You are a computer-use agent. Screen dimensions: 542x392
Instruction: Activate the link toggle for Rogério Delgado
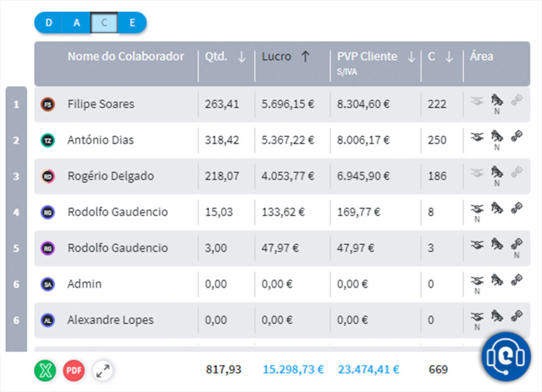coord(517,172)
